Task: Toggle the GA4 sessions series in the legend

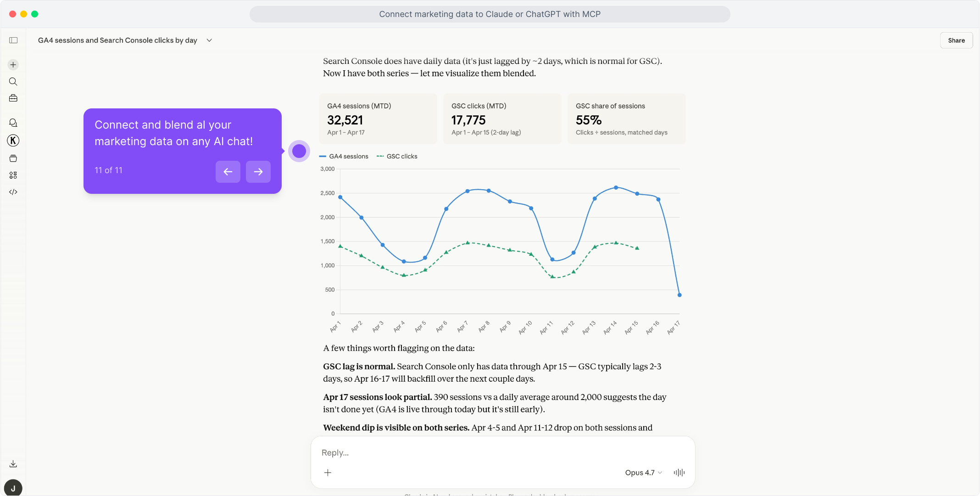Action: (x=343, y=156)
